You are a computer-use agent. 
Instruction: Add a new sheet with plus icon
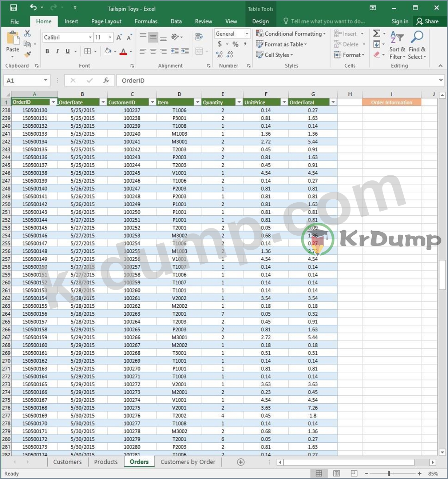(x=241, y=462)
